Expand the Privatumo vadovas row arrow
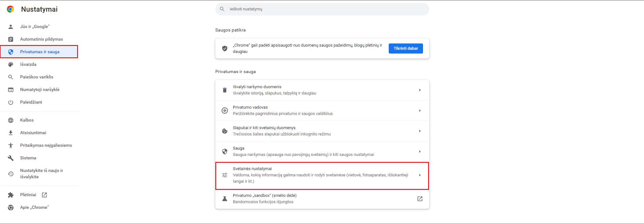This screenshot has height=223, width=644. [x=420, y=111]
